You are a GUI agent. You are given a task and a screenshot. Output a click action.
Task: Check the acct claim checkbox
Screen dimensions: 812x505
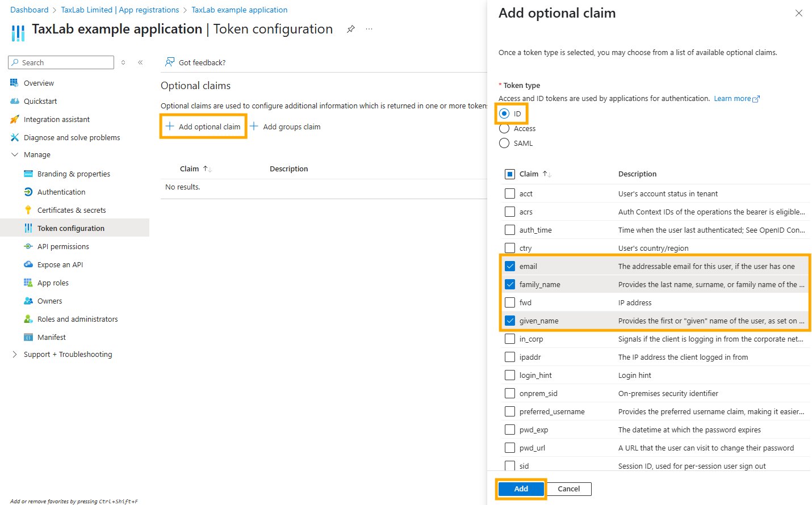pos(510,193)
